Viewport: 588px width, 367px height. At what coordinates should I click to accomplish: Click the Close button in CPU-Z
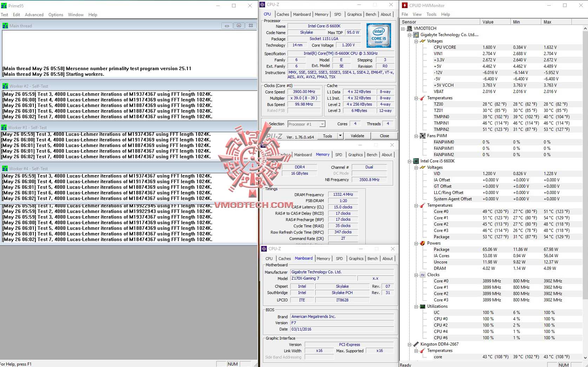[384, 136]
